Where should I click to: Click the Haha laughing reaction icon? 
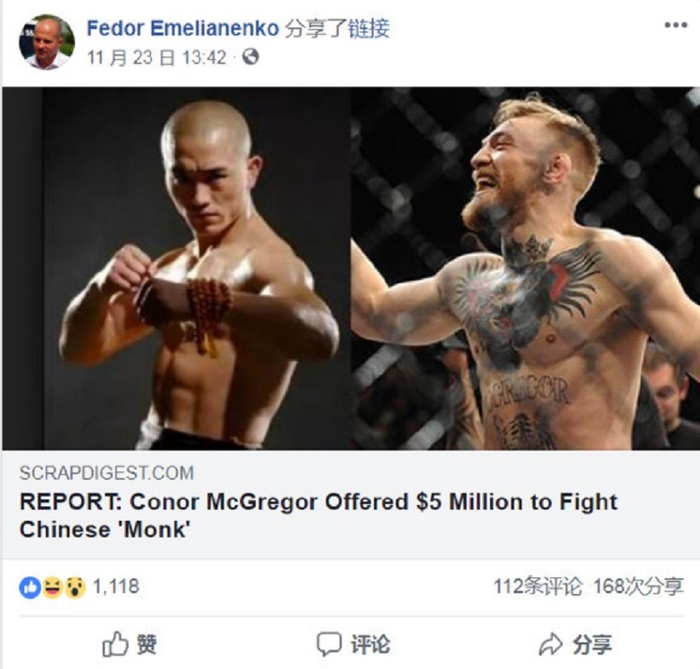tap(52, 587)
